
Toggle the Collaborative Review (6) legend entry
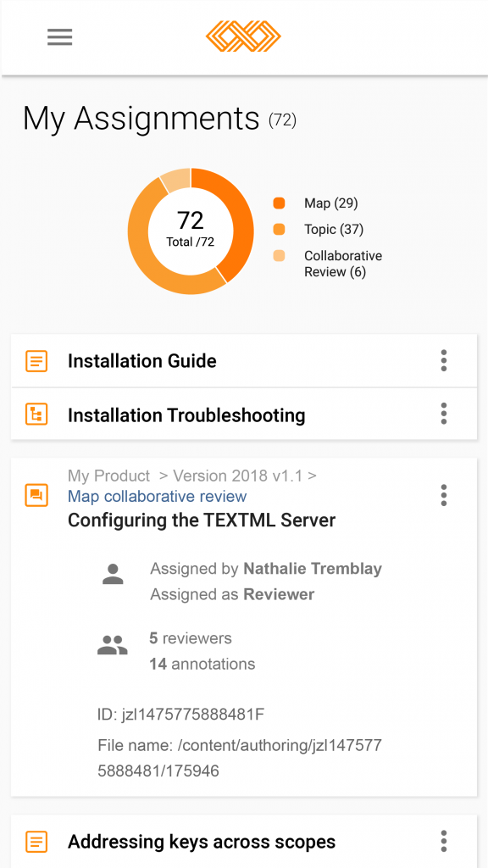point(328,264)
